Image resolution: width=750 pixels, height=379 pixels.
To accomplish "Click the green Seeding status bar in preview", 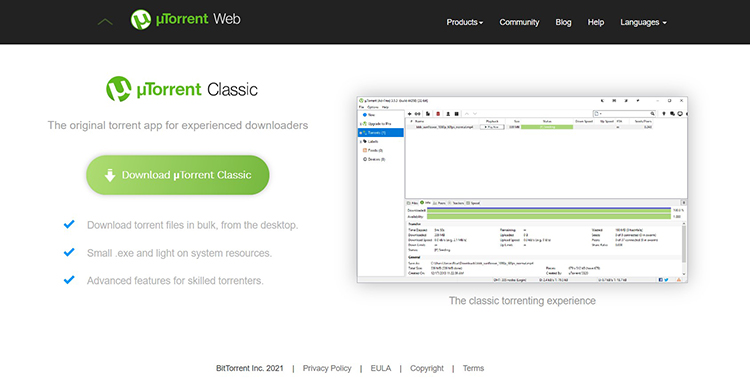I will pyautogui.click(x=547, y=127).
